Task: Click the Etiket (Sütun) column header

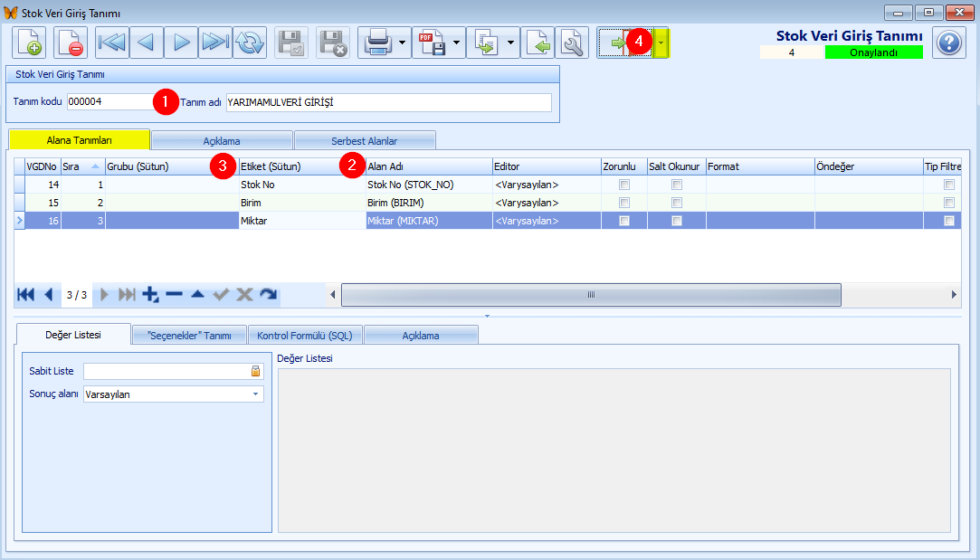Action: pos(302,166)
